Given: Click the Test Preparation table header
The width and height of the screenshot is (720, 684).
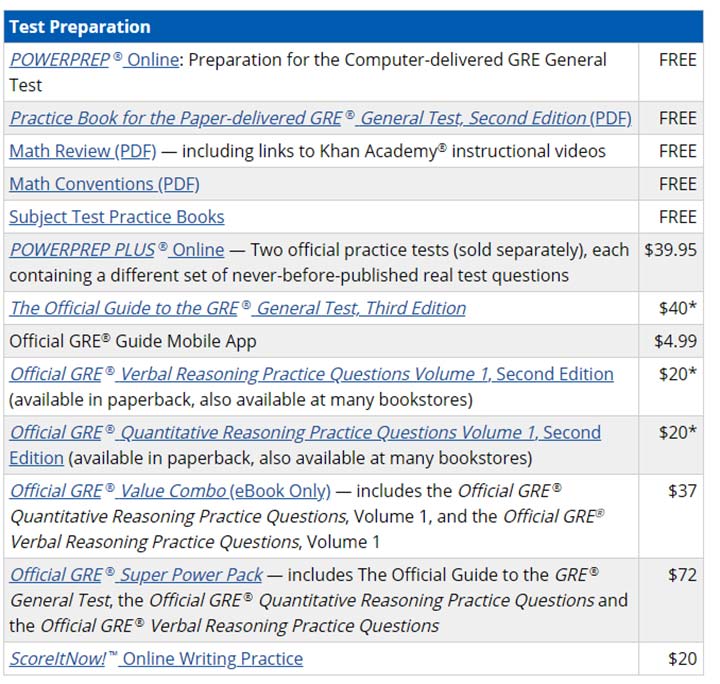Looking at the screenshot, I should (x=353, y=27).
